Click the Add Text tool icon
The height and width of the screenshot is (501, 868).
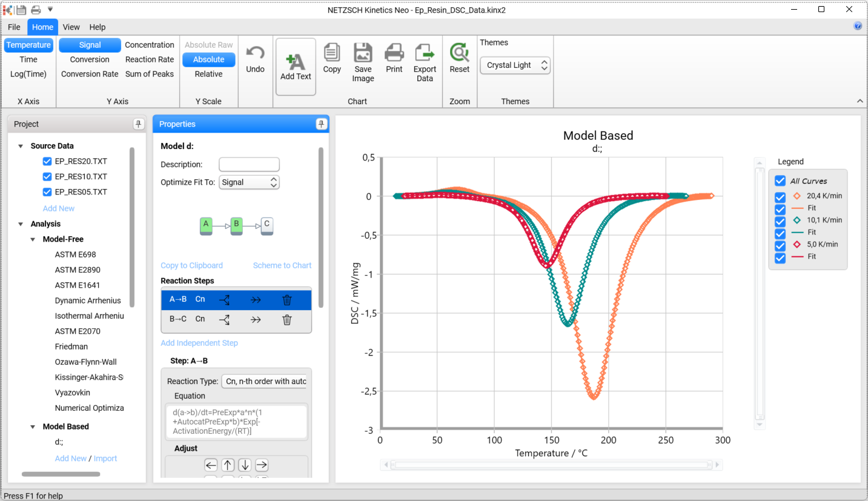click(296, 62)
